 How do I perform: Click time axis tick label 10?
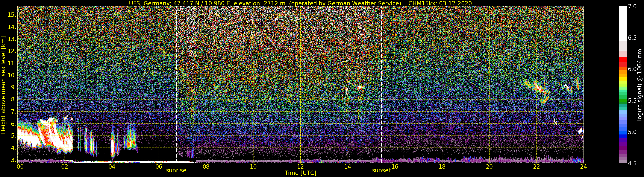pyautogui.click(x=253, y=166)
